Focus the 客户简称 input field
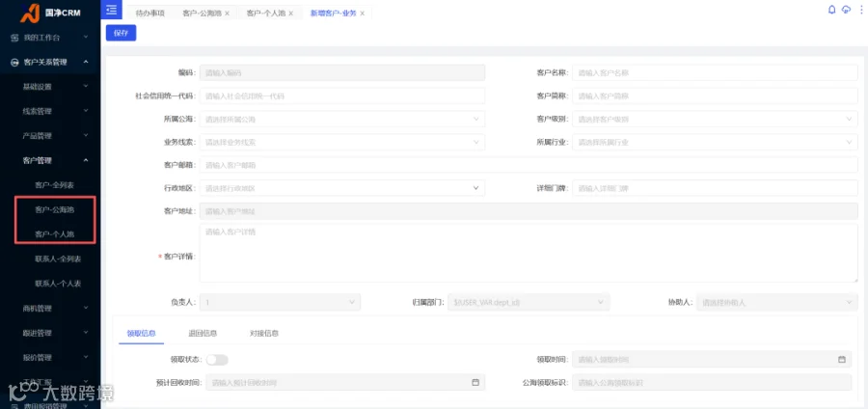This screenshot has width=868, height=409. click(x=715, y=95)
